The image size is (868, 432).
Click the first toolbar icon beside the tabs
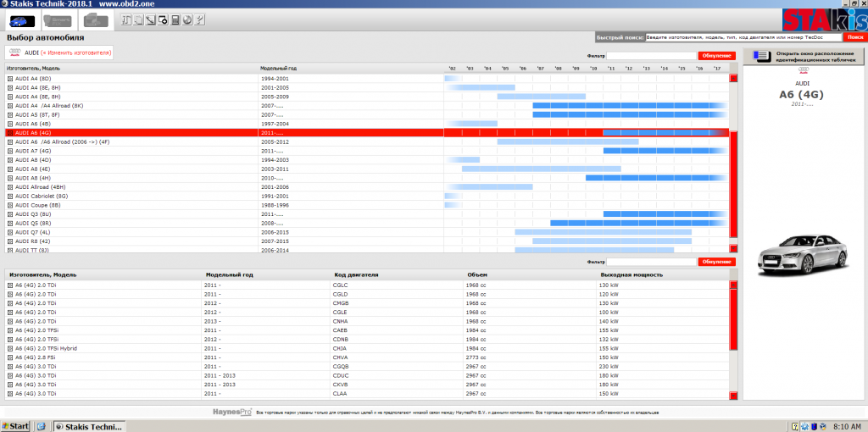click(127, 20)
